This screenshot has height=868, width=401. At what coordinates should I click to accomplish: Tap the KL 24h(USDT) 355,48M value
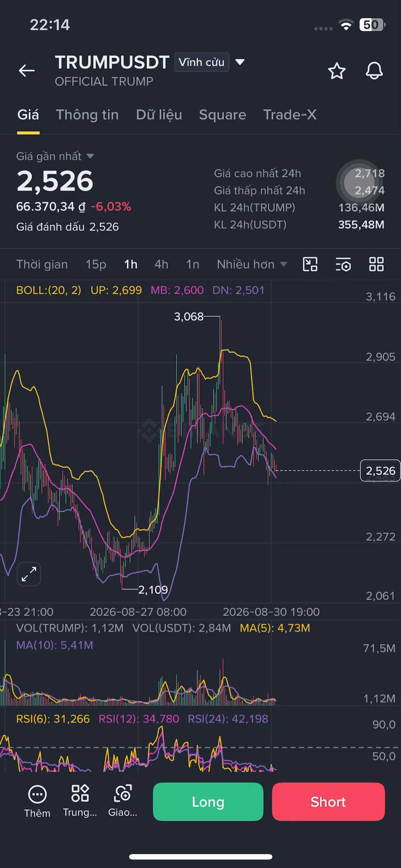(x=361, y=225)
